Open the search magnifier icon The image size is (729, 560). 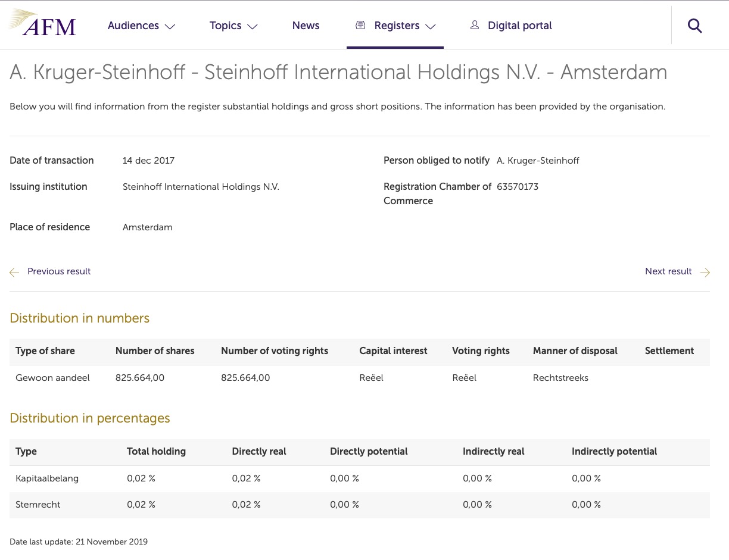694,26
